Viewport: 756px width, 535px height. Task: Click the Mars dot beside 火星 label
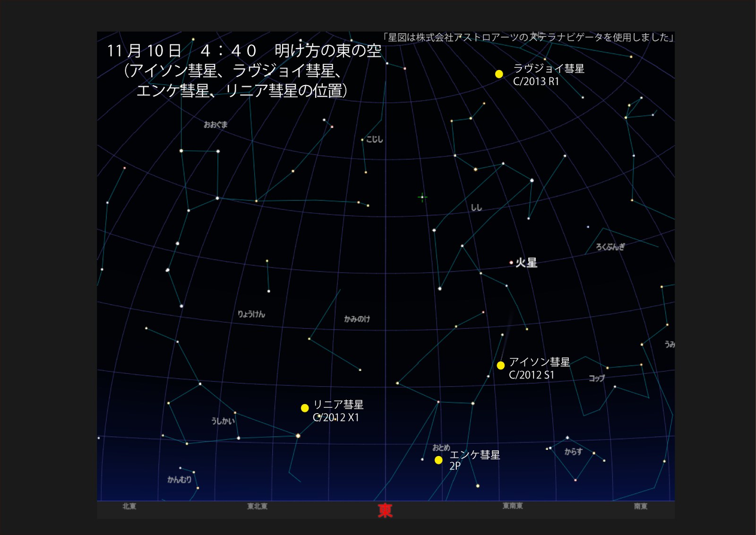point(511,262)
